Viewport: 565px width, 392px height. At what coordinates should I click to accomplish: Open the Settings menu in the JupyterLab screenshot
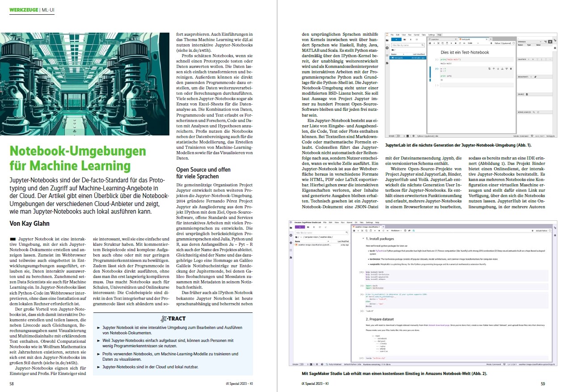point(431,35)
